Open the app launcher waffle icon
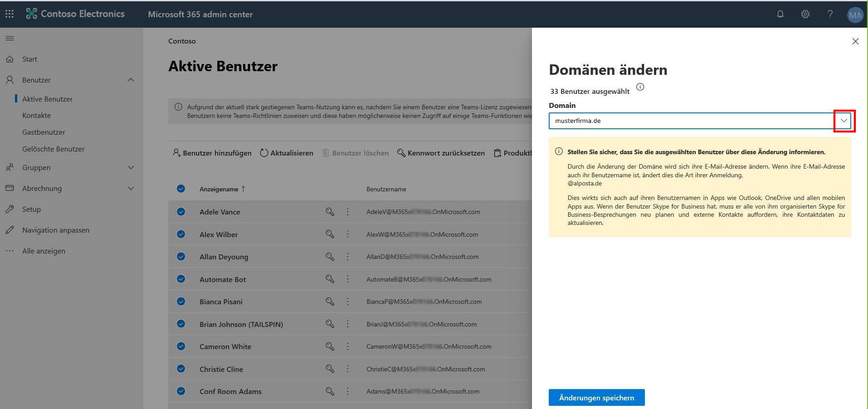This screenshot has width=868, height=409. click(10, 14)
